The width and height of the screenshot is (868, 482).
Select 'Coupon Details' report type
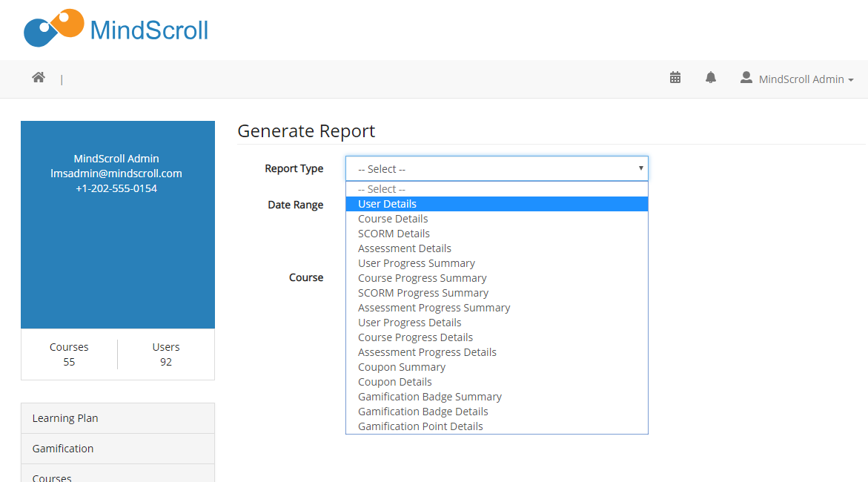[x=497, y=382]
